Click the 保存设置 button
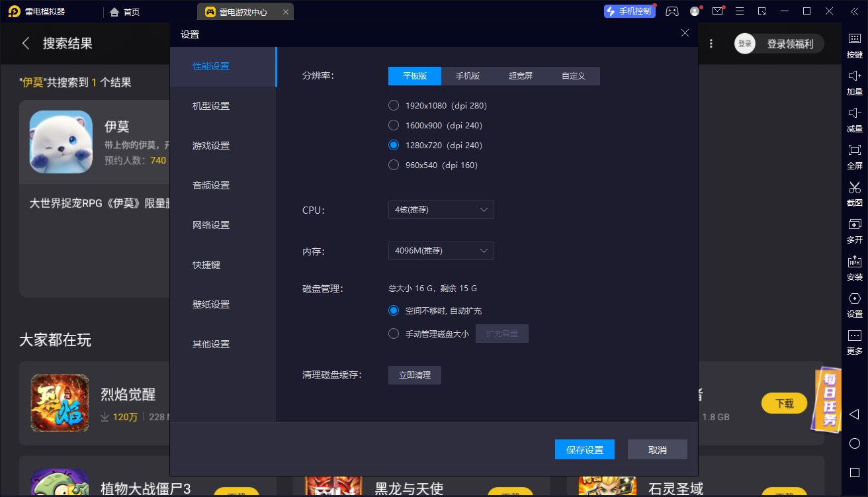 (x=585, y=450)
